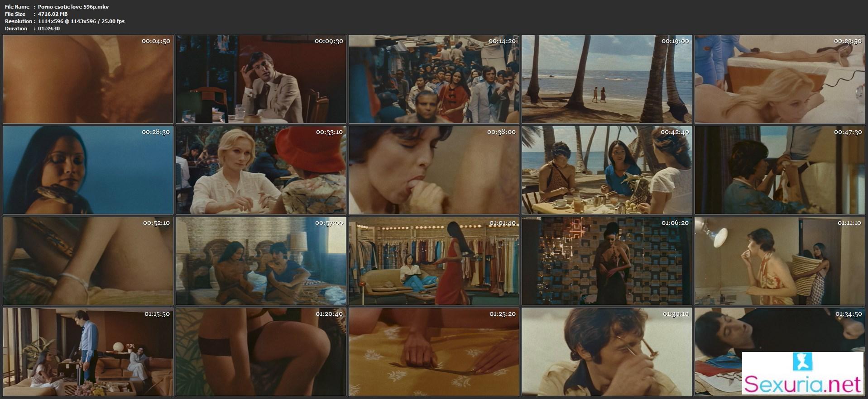The image size is (868, 399).
Task: Open the crowded market frame at 00:14:20
Action: pos(434,79)
